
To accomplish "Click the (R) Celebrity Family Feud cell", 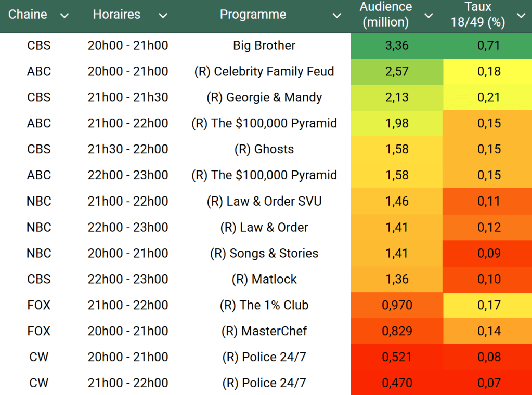I will point(264,72).
